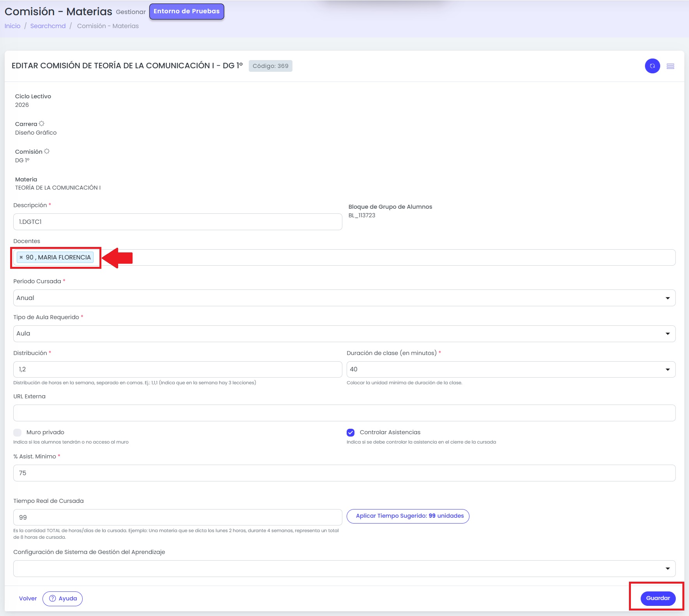The image size is (689, 616).
Task: Open Searchcmd breadcrumb link
Action: [48, 26]
